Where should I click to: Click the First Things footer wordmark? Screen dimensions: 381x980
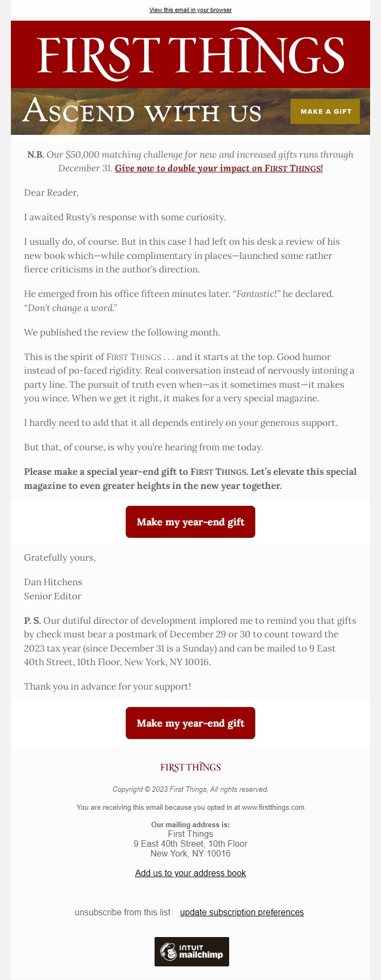(x=190, y=767)
